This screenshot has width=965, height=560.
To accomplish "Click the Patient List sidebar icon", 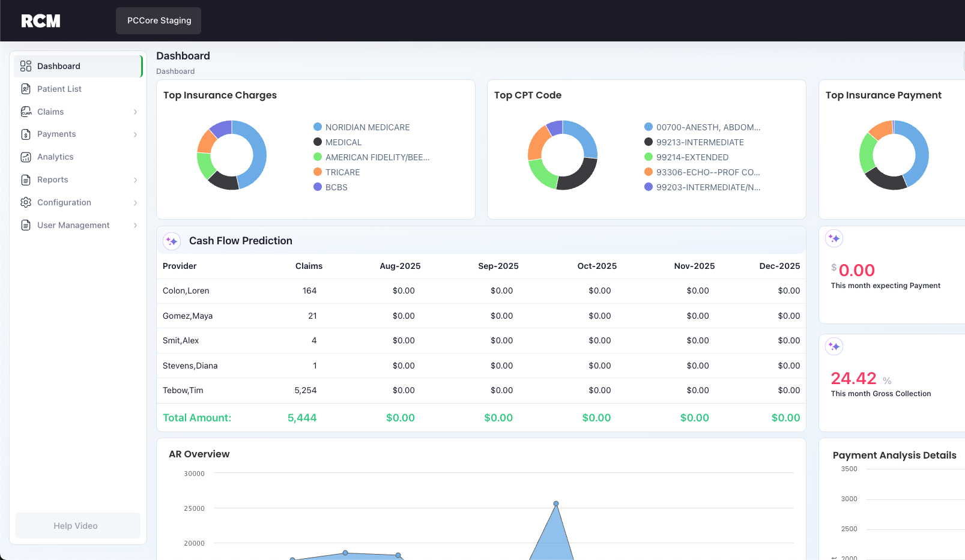I will click(x=26, y=89).
